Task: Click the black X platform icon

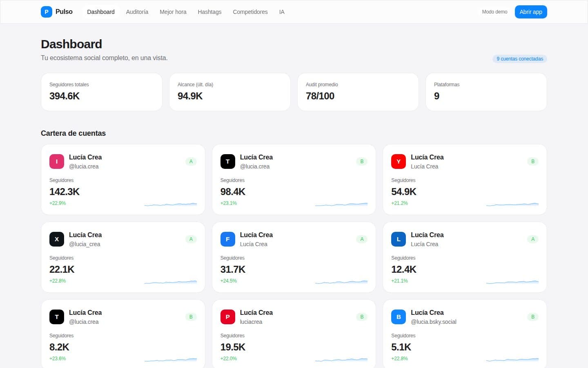Action: pos(57,239)
